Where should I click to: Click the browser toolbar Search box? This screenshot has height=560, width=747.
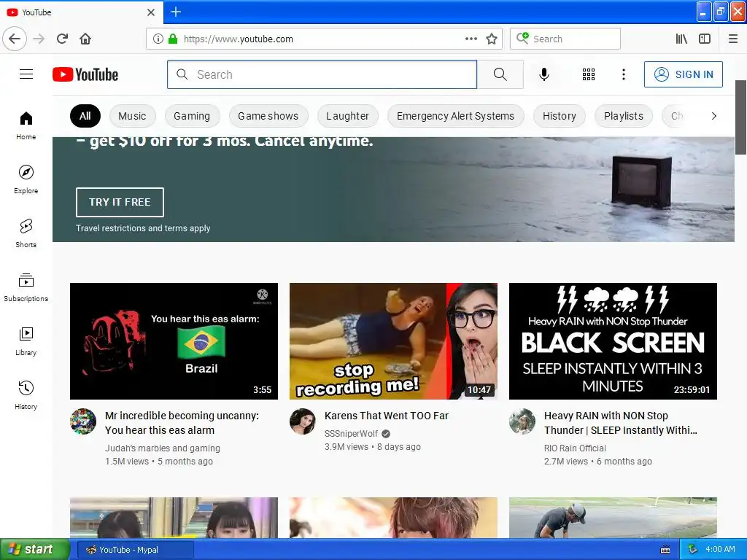pos(565,39)
